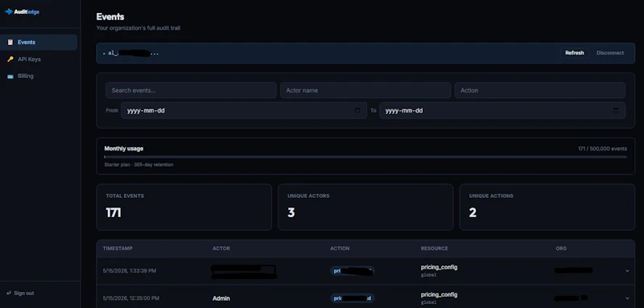This screenshot has width=644, height=308.
Task: Select the Unique Actions card showing 2
Action: point(547,207)
